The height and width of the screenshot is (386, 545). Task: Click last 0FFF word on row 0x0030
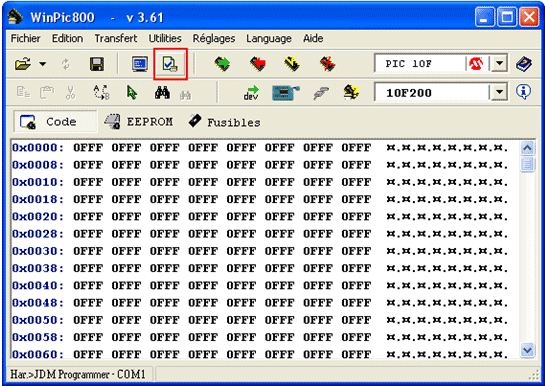(x=356, y=251)
